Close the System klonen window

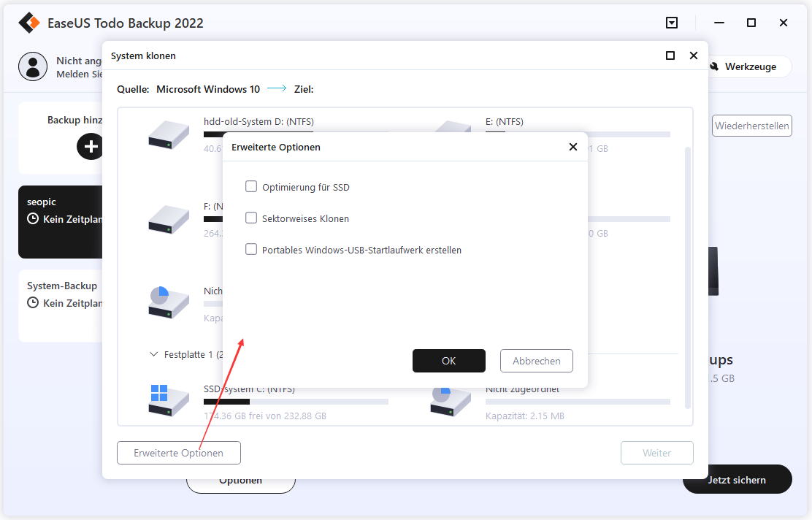[x=694, y=56]
